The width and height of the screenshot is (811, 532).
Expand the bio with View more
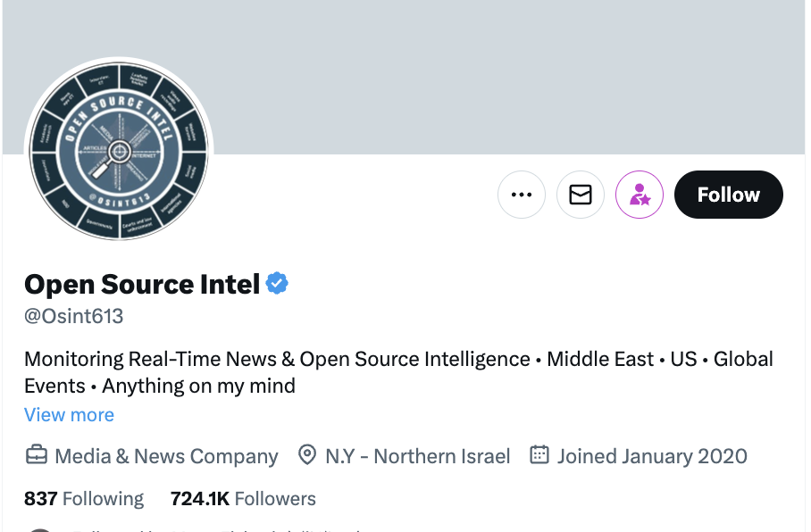click(69, 415)
